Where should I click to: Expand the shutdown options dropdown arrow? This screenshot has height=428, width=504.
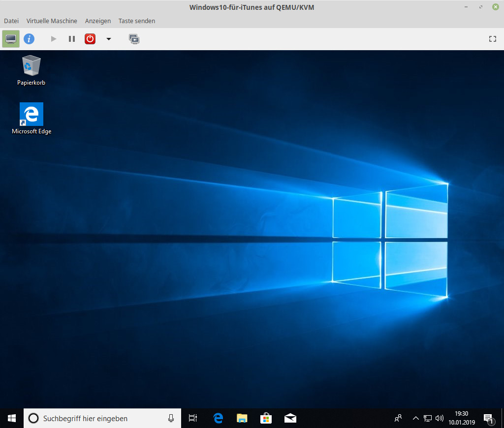point(109,39)
